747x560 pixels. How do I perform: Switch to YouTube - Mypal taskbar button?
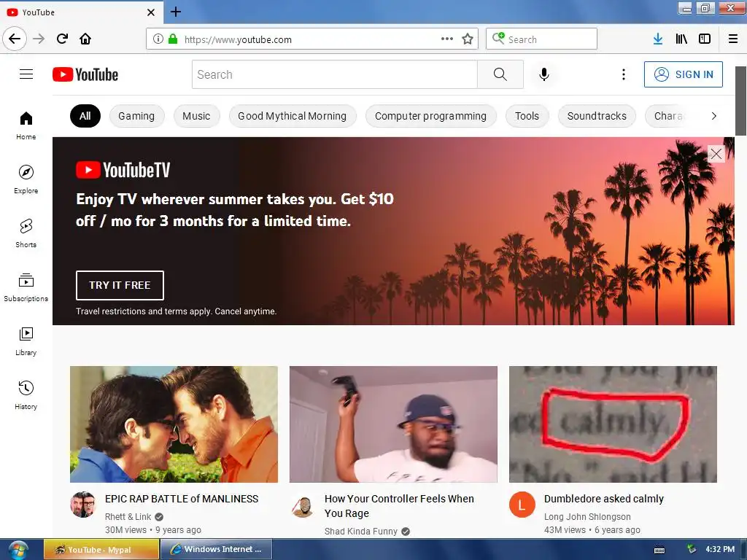point(101,550)
